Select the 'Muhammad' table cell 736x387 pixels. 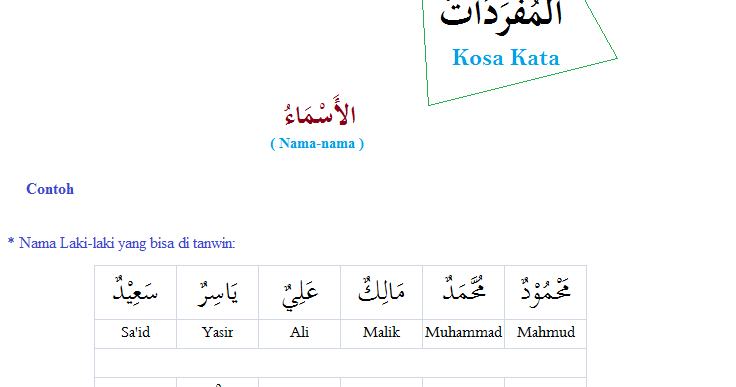(x=463, y=333)
